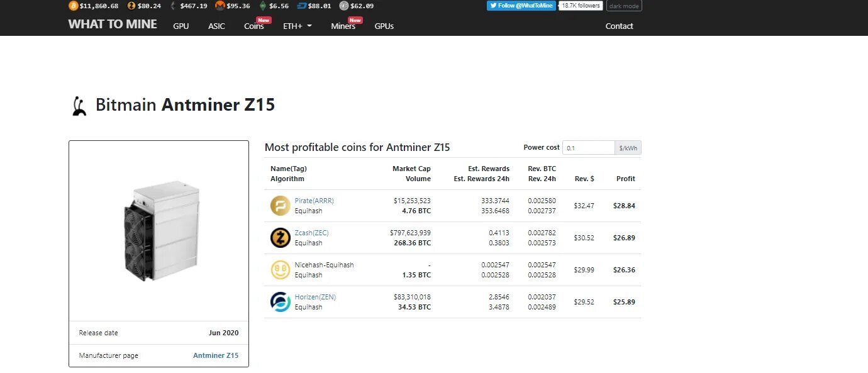Open the Pirate(ARRR) coin link
868x373 pixels.
tap(314, 201)
